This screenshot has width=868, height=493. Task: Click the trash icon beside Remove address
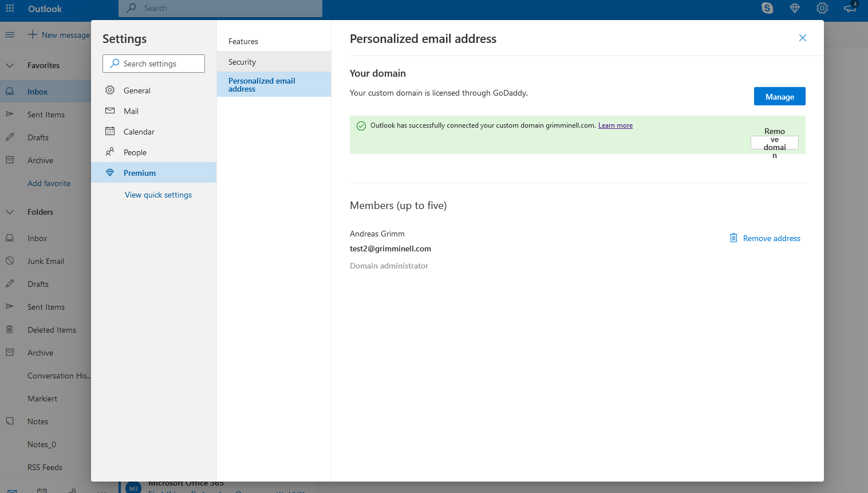coord(733,238)
